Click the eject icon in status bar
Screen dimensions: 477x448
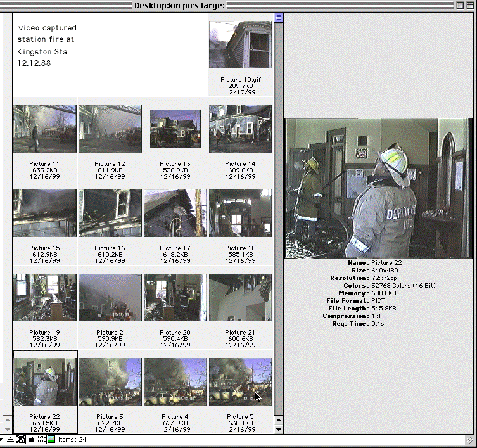coord(11,439)
